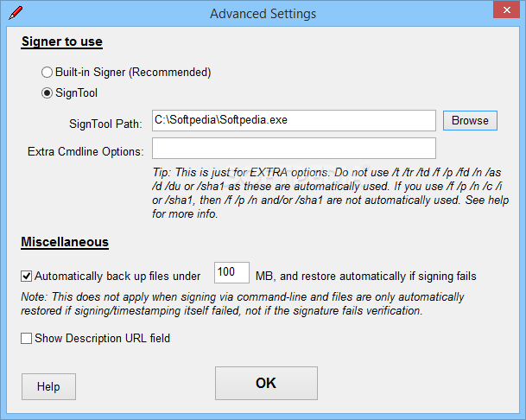Focus the Extra Cmdline Options field
Viewport: 526px width, 420px height.
tap(294, 148)
